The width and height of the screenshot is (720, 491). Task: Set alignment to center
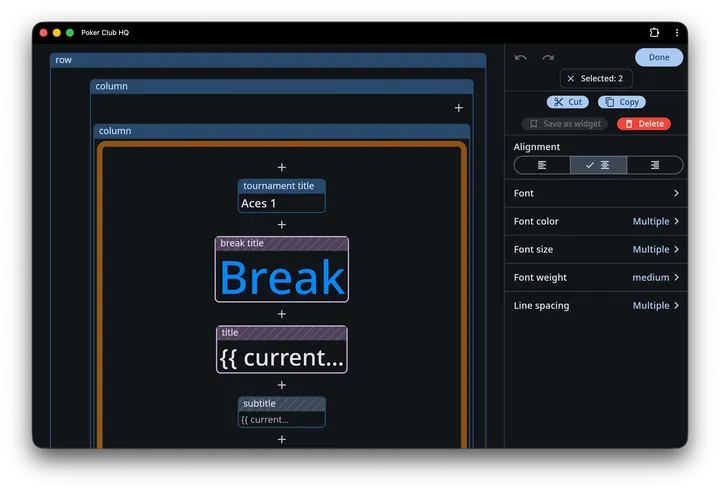point(598,165)
